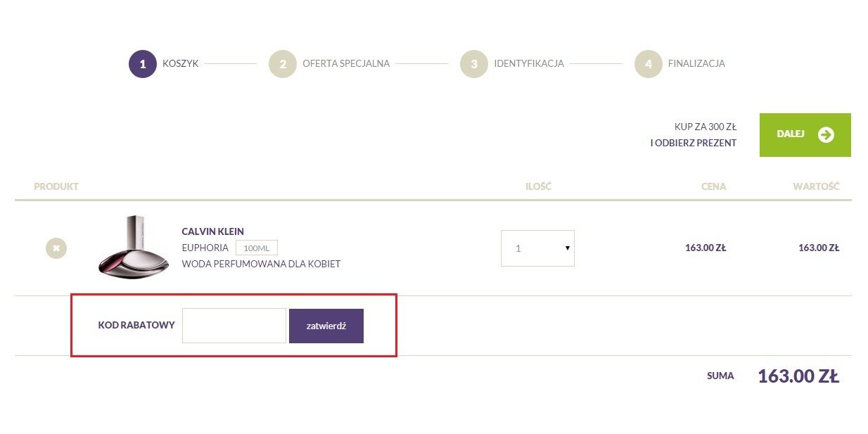The width and height of the screenshot is (868, 434).
Task: Click the I Odbierz Prezent link
Action: [x=694, y=143]
